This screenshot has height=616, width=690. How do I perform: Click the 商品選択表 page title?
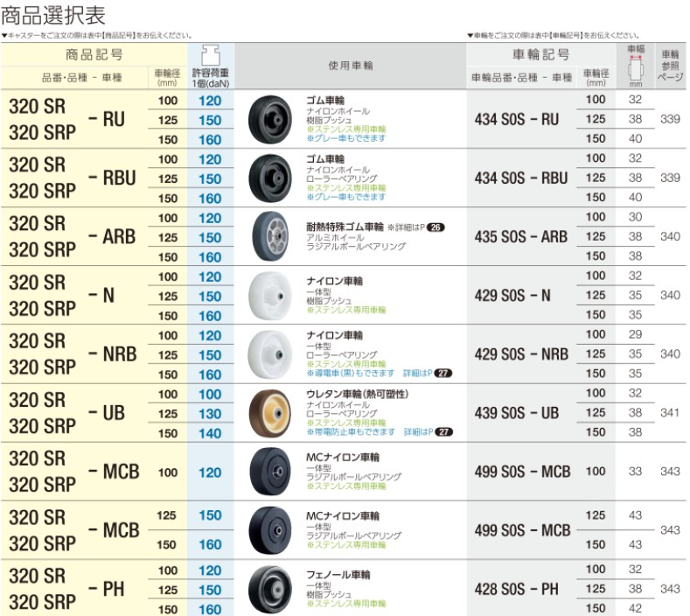pyautogui.click(x=54, y=16)
